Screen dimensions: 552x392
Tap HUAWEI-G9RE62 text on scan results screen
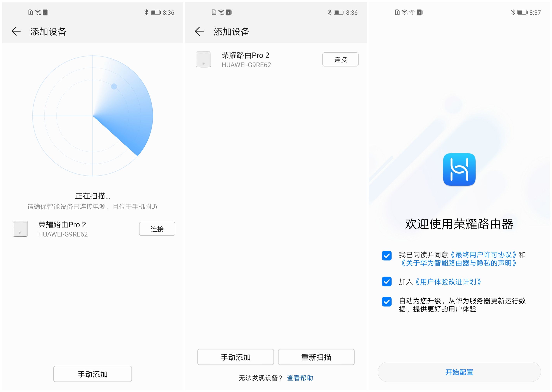click(246, 65)
